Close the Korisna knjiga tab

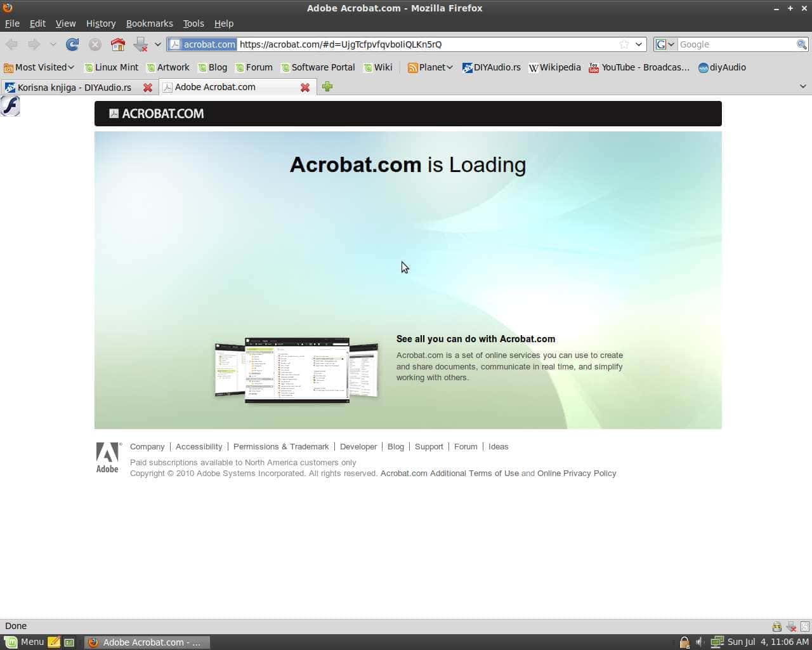[148, 88]
